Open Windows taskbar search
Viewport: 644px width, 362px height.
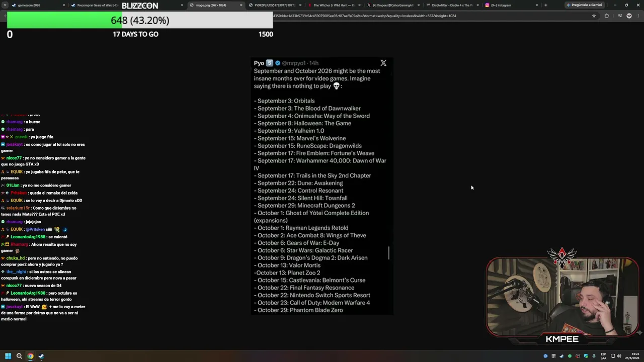(19, 356)
